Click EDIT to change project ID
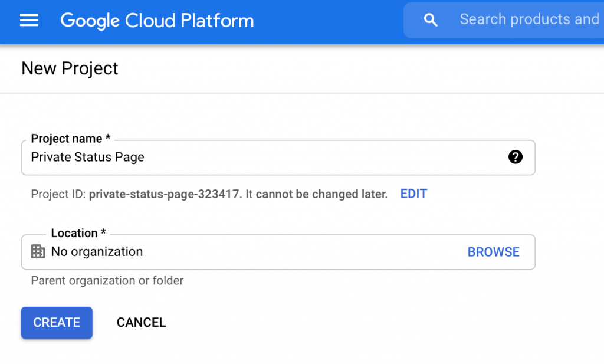Image resolution: width=604 pixels, height=364 pixels. pyautogui.click(x=413, y=194)
